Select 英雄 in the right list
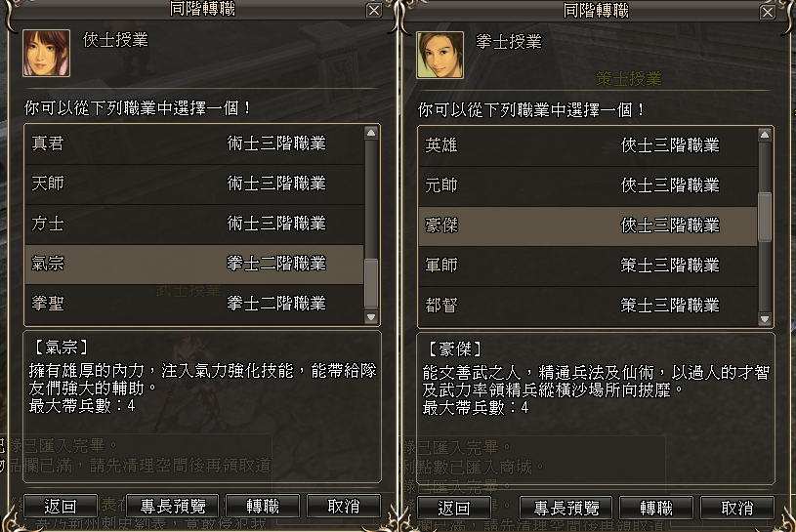The height and width of the screenshot is (532, 796). click(x=587, y=145)
